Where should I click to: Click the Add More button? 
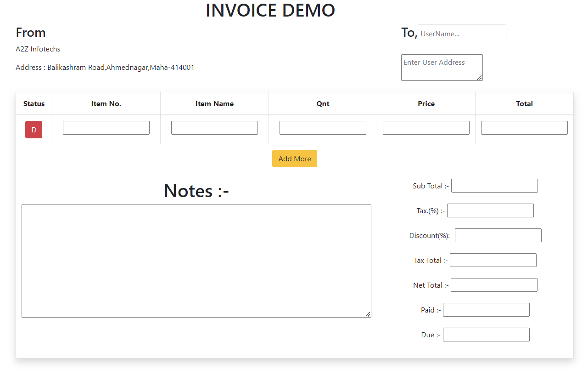(294, 158)
